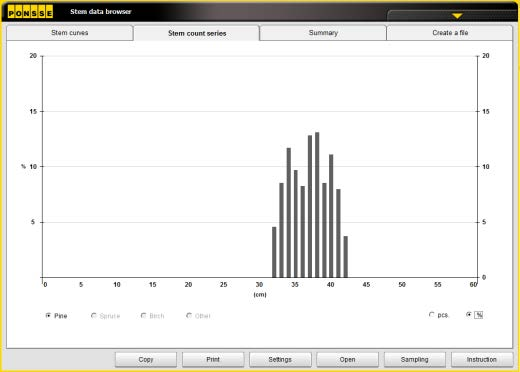
Task: Select the Pine radio button
Action: pyautogui.click(x=48, y=315)
